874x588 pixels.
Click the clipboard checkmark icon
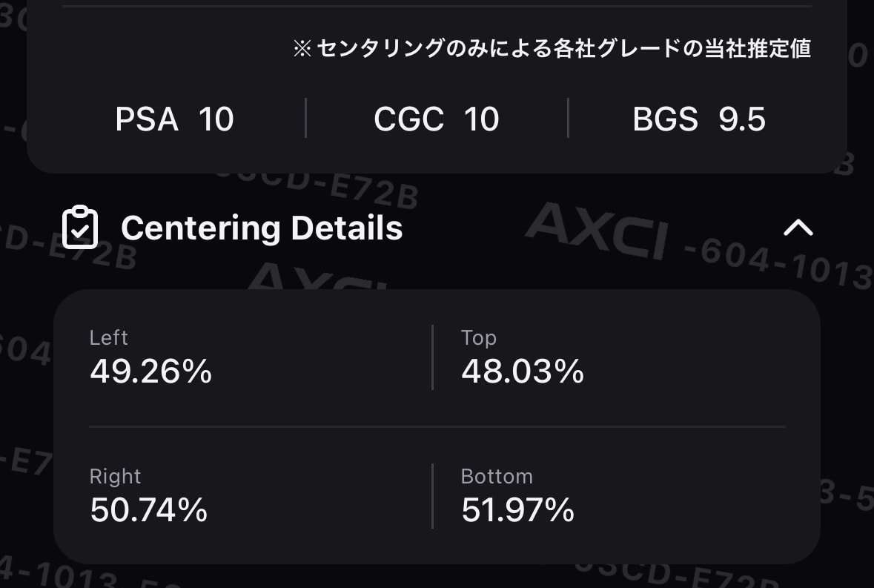[x=80, y=228]
